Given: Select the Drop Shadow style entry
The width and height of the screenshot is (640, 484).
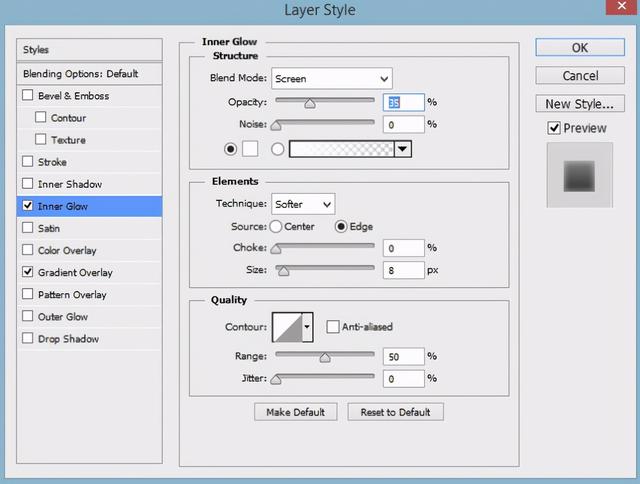Looking at the screenshot, I should click(x=89, y=338).
